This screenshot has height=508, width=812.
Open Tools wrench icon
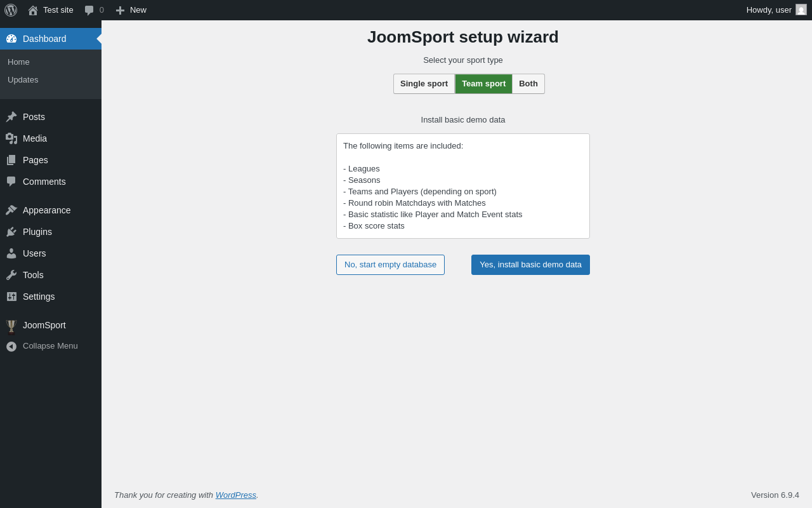click(x=11, y=275)
